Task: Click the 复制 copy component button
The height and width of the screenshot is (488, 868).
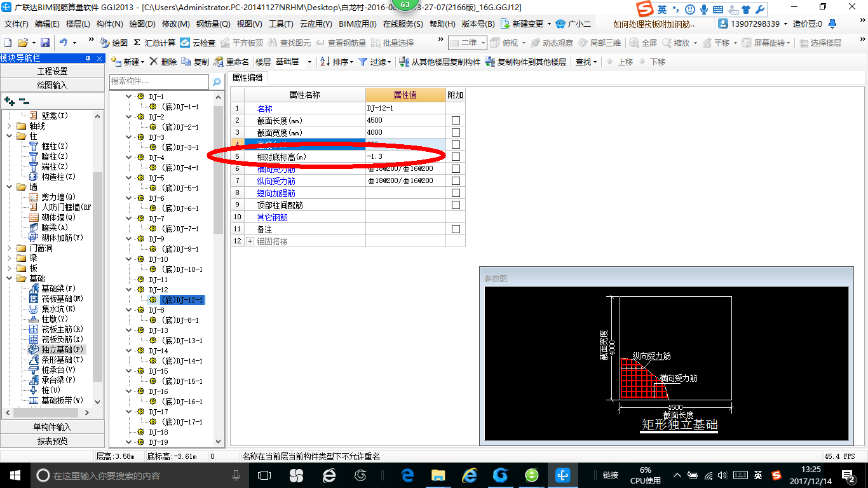Action: (195, 62)
